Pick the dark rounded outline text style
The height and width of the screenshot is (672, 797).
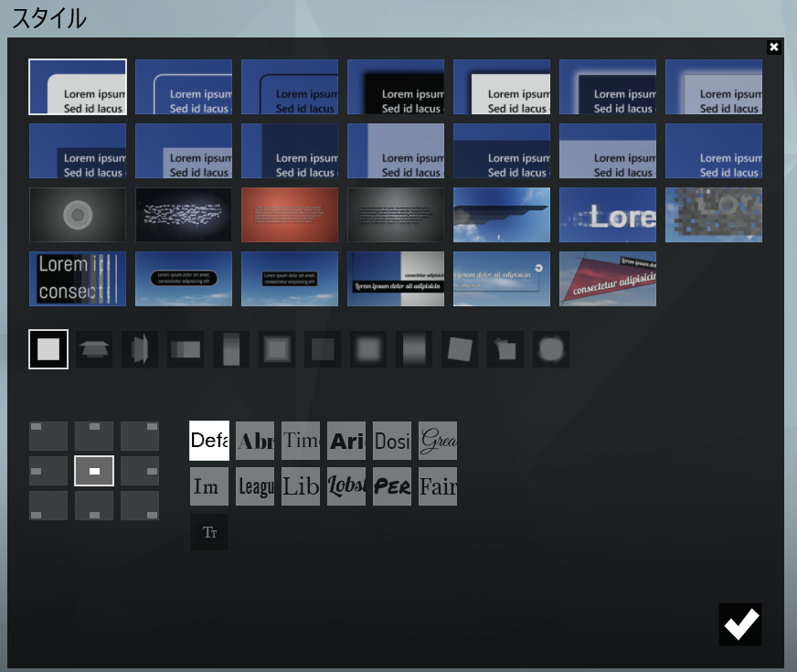[x=290, y=87]
